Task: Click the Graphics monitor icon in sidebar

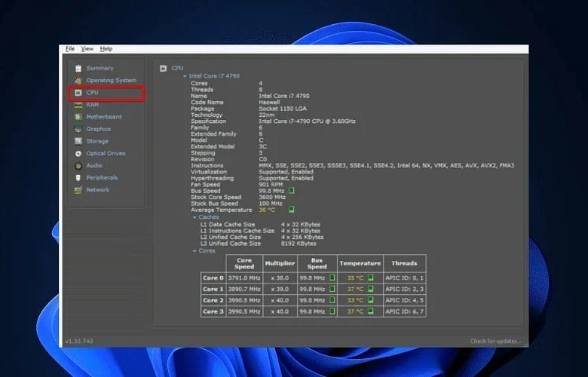Action: click(x=78, y=129)
